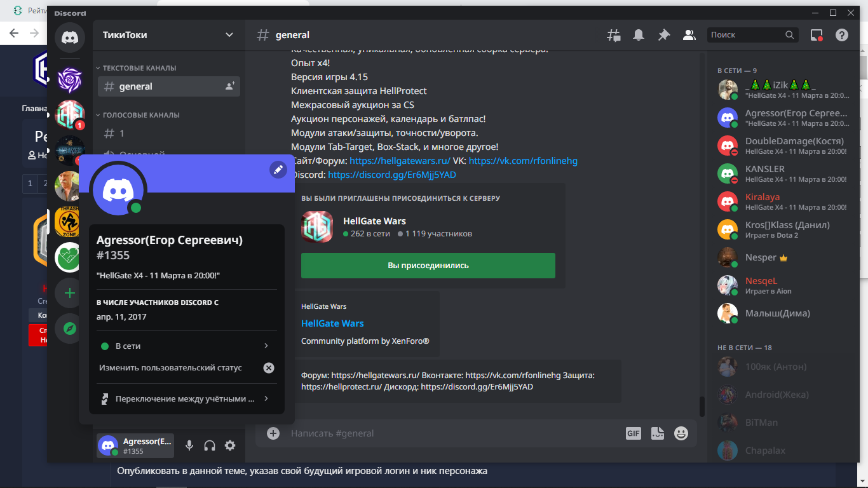The image size is (868, 488).
Task: Open the Inbox icon
Action: point(817,35)
